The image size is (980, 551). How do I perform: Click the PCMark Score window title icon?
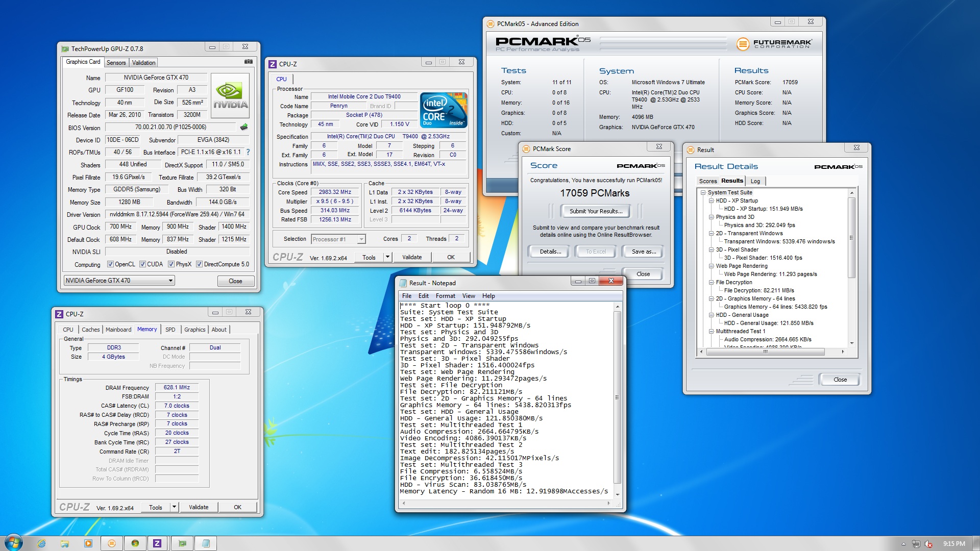coord(526,149)
